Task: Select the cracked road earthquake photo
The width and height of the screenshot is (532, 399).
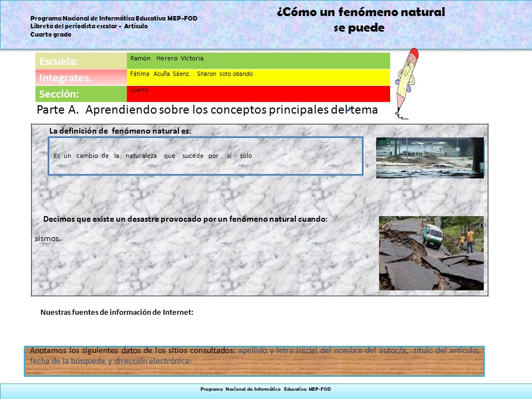Action: pyautogui.click(x=431, y=253)
